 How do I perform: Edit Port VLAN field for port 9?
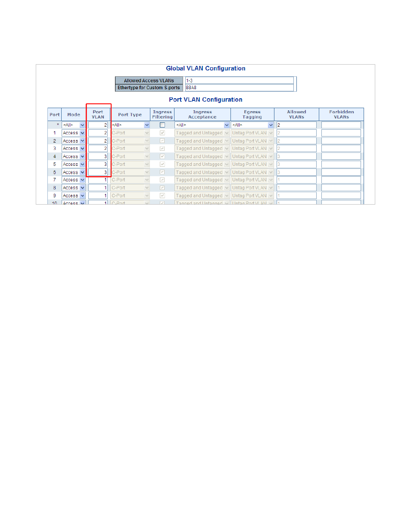(98, 196)
